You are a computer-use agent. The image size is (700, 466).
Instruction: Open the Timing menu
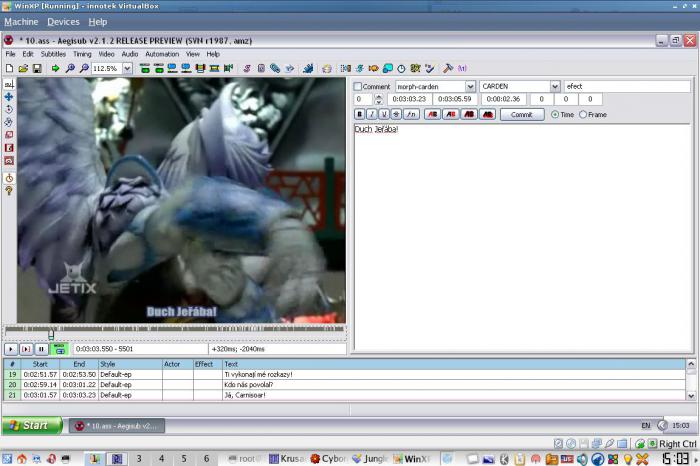coord(82,54)
